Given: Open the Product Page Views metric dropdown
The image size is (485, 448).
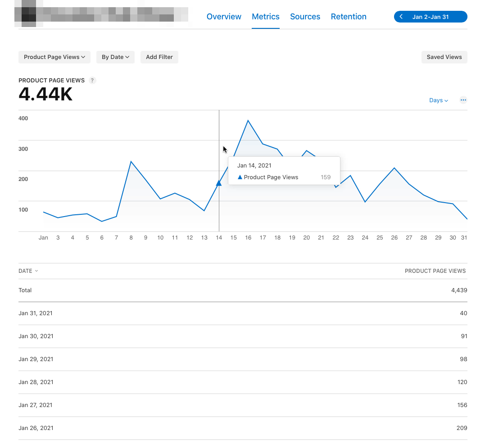Looking at the screenshot, I should [x=54, y=57].
